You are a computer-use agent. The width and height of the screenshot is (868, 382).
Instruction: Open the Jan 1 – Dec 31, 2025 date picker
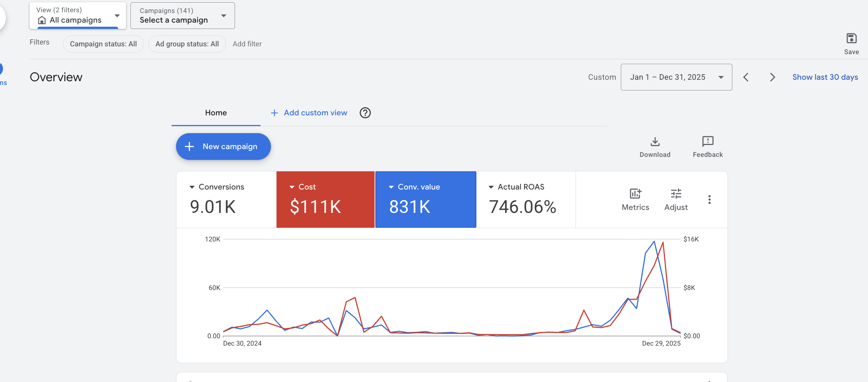click(x=676, y=77)
